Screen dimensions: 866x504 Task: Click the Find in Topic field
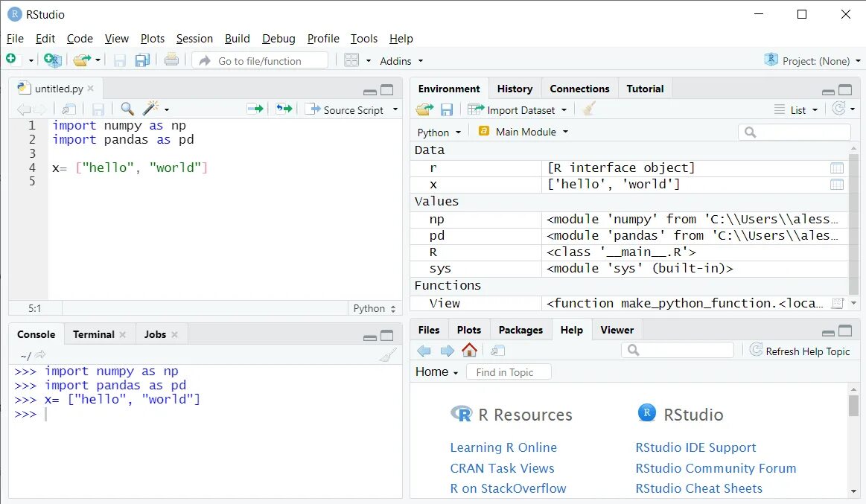click(x=509, y=372)
